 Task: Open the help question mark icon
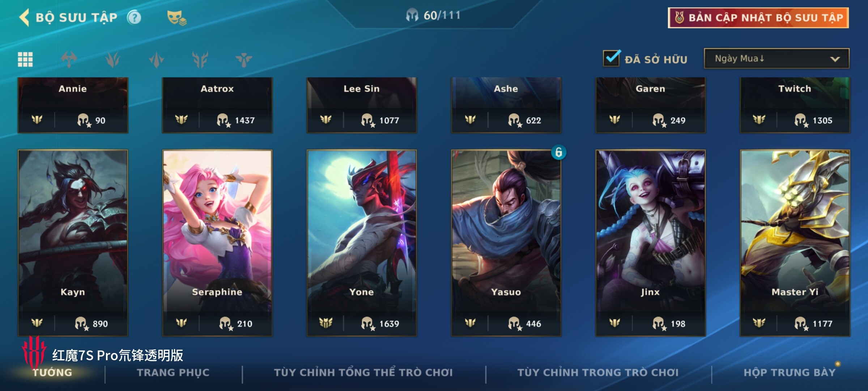point(134,17)
